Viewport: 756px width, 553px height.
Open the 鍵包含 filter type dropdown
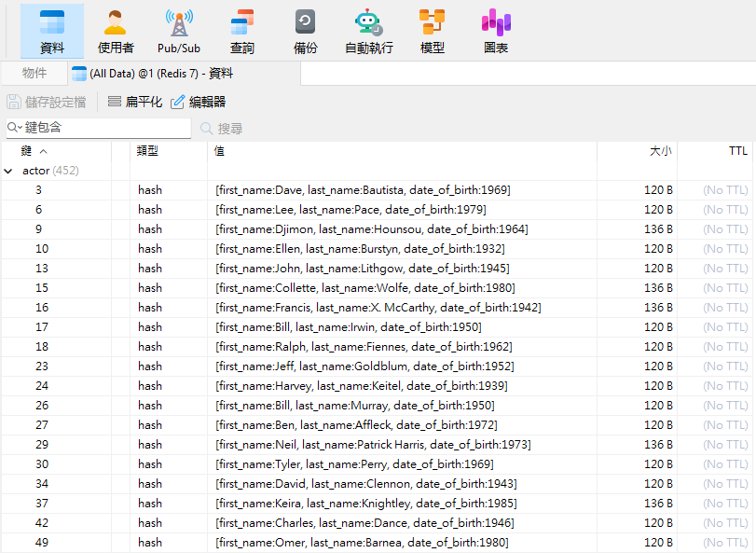click(14, 128)
